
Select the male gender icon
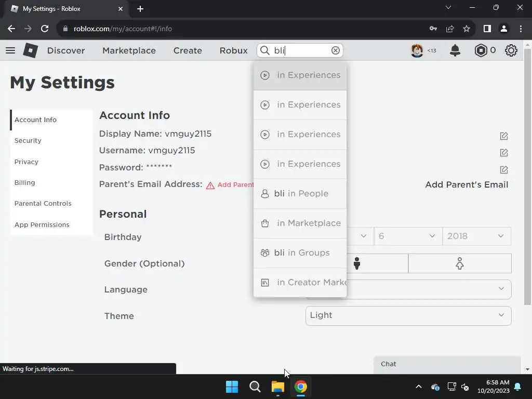tap(356, 263)
